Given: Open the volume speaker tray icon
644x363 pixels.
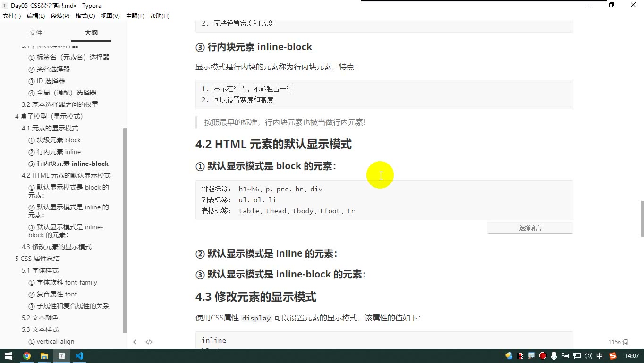Looking at the screenshot, I should [x=588, y=356].
